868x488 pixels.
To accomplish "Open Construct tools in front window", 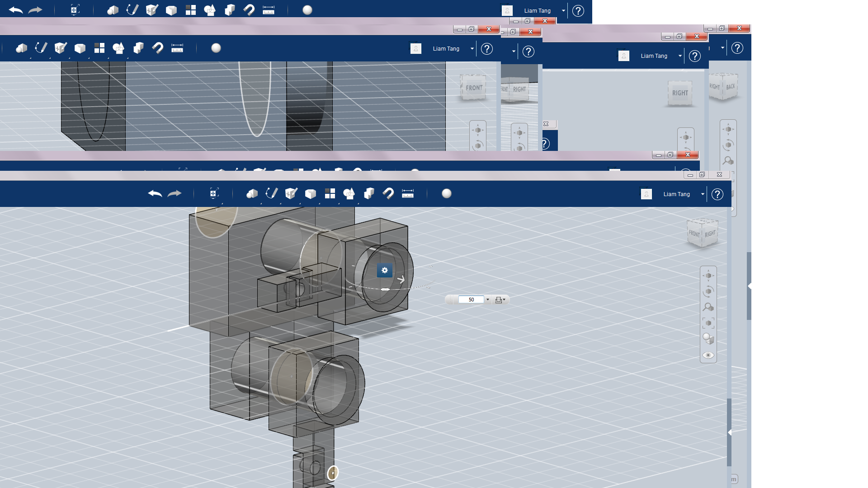I will 291,194.
